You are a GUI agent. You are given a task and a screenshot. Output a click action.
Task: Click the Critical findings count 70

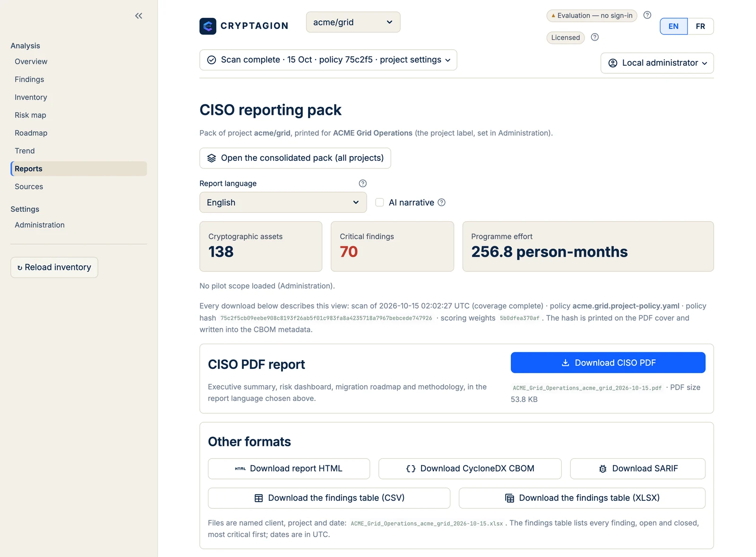(x=349, y=252)
